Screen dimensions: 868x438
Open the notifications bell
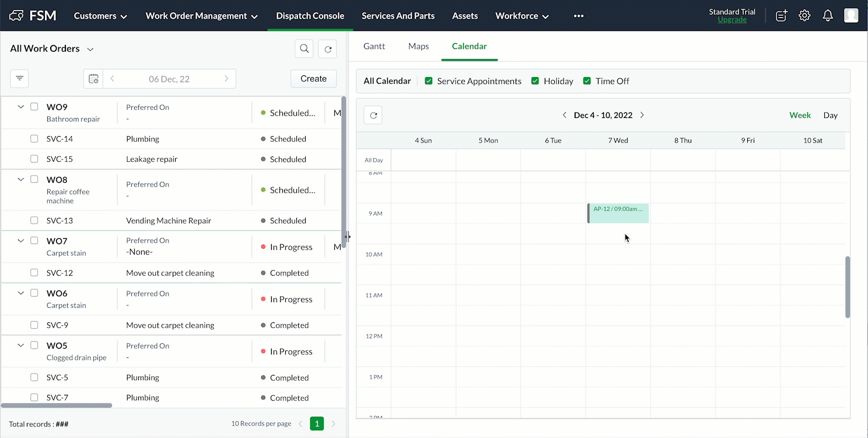827,16
